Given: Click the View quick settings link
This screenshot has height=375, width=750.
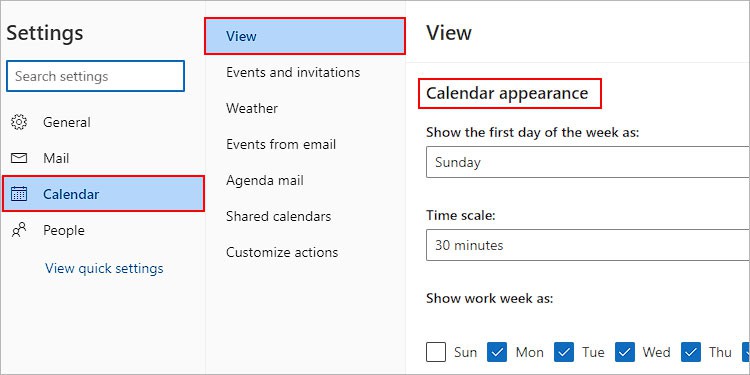Looking at the screenshot, I should point(104,268).
